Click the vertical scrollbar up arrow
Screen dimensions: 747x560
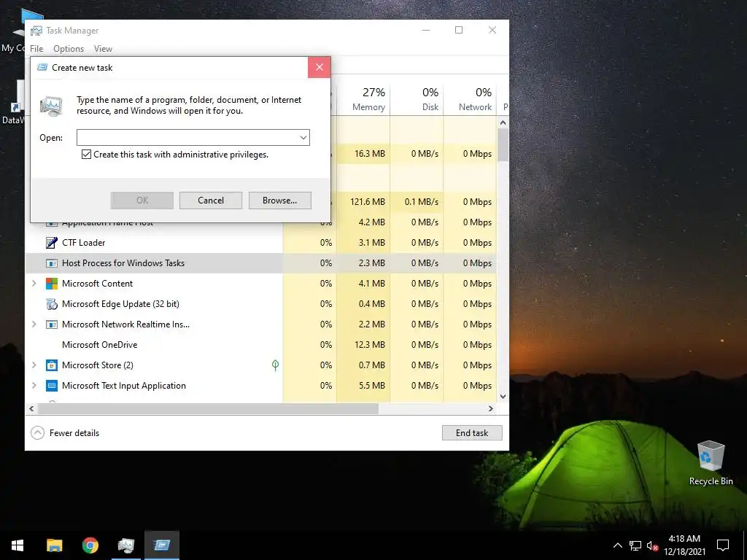pos(503,122)
